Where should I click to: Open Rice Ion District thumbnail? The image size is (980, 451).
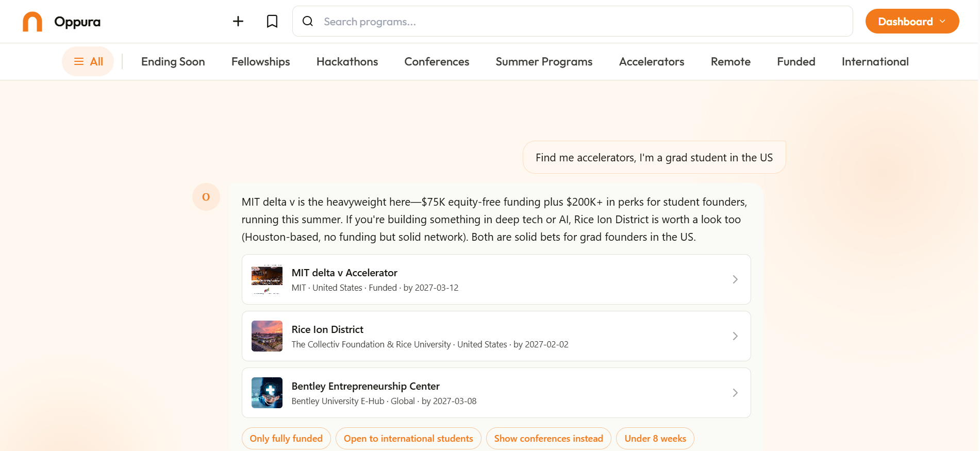click(x=267, y=336)
